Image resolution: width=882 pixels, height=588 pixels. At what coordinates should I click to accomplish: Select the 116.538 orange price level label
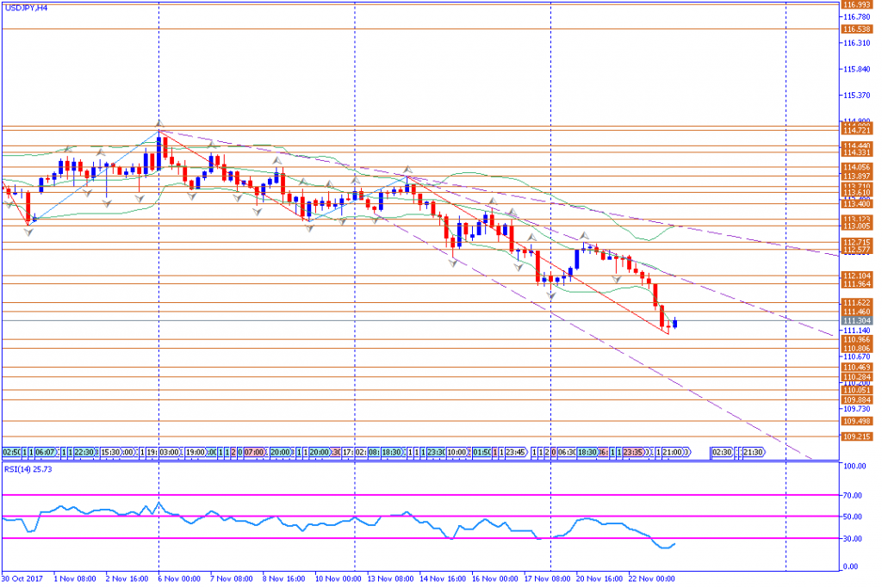(854, 29)
